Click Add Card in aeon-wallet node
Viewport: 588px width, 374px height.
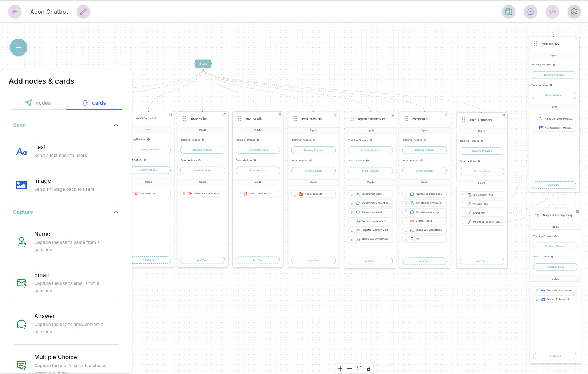coord(203,260)
